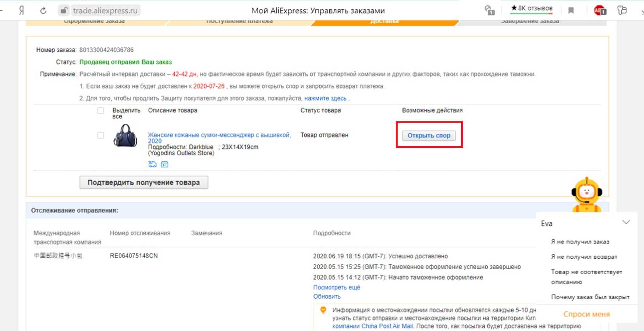The height and width of the screenshot is (331, 644).
Task: Open the red adblock extension icon
Action: point(599,10)
